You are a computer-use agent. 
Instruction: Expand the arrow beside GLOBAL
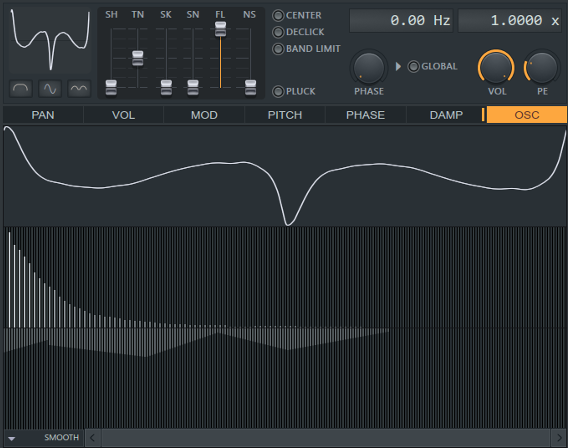398,67
